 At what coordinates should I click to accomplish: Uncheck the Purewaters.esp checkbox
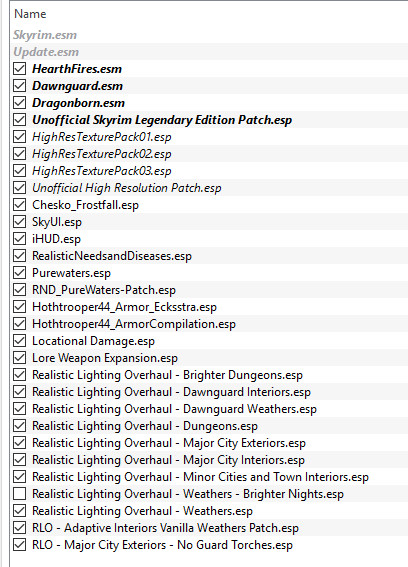tap(20, 273)
